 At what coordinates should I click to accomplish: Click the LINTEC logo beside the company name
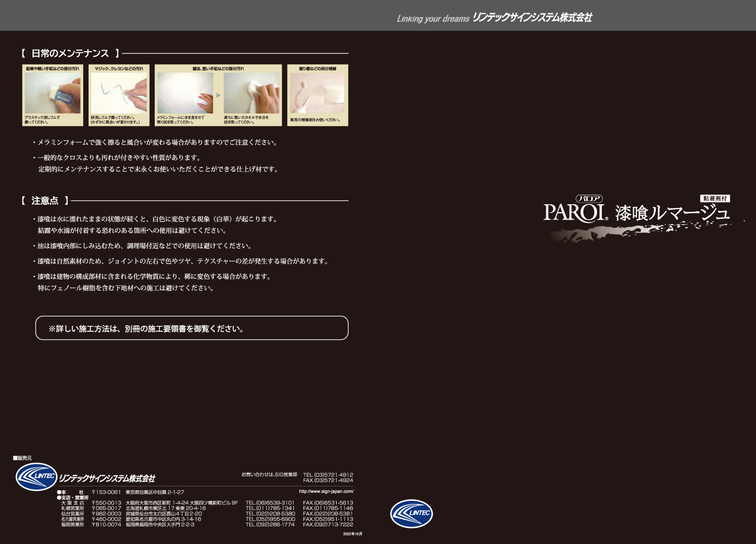[x=36, y=476]
